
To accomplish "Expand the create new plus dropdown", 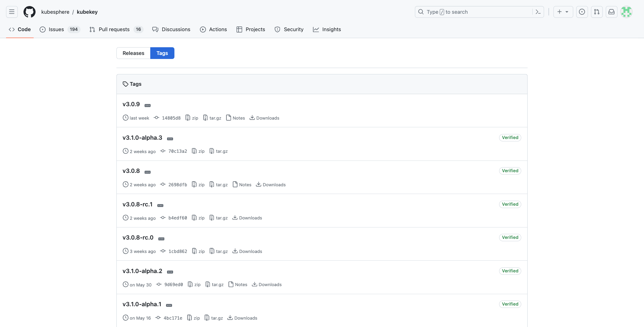I will 563,12.
